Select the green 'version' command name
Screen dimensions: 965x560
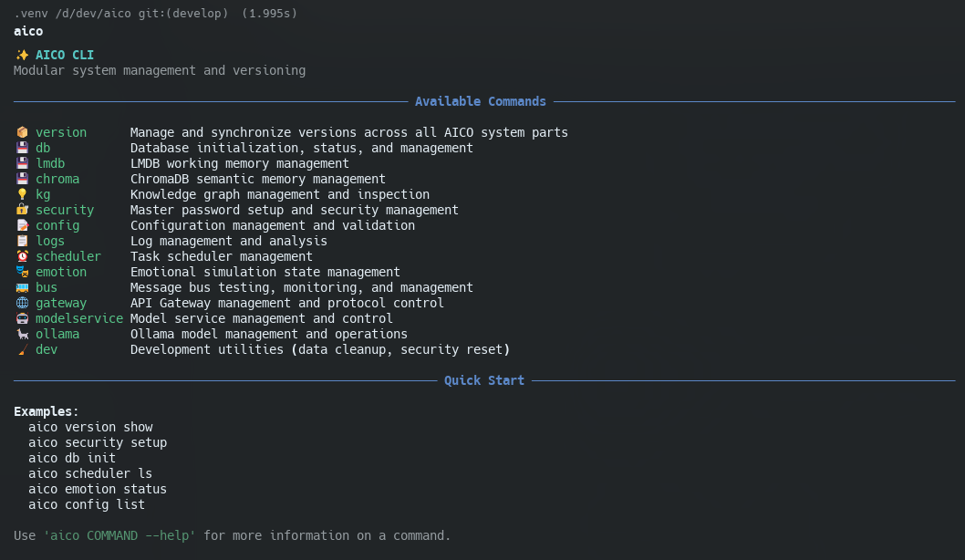pyautogui.click(x=61, y=132)
